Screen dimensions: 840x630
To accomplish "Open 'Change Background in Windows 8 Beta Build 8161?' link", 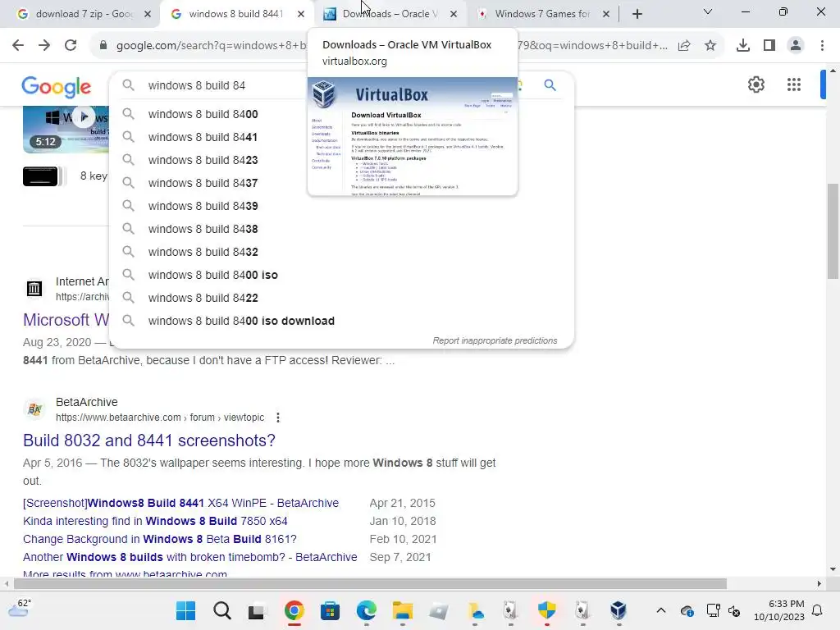I will [x=160, y=539].
